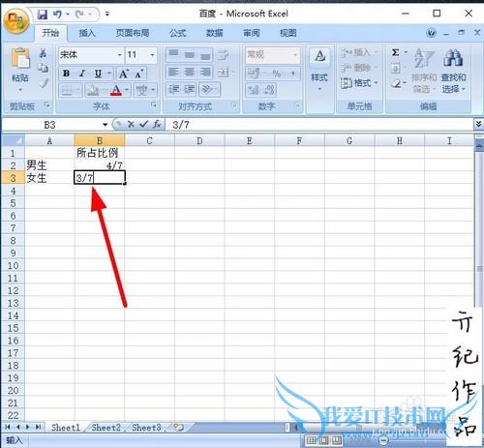
Task: Click the 文 phonetic guide button
Action: coord(141,90)
